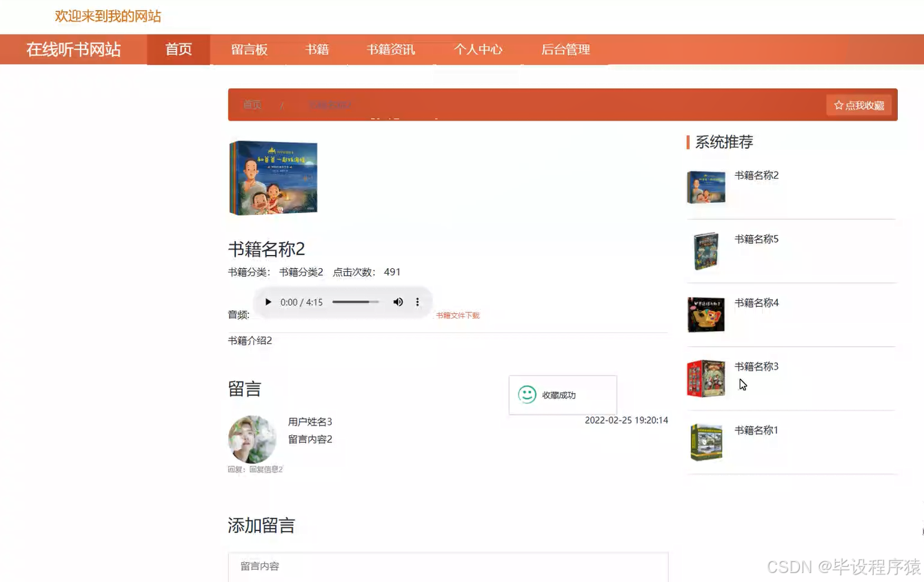The height and width of the screenshot is (582, 924).
Task: Click recommended title 书籍名称1
Action: (x=756, y=430)
